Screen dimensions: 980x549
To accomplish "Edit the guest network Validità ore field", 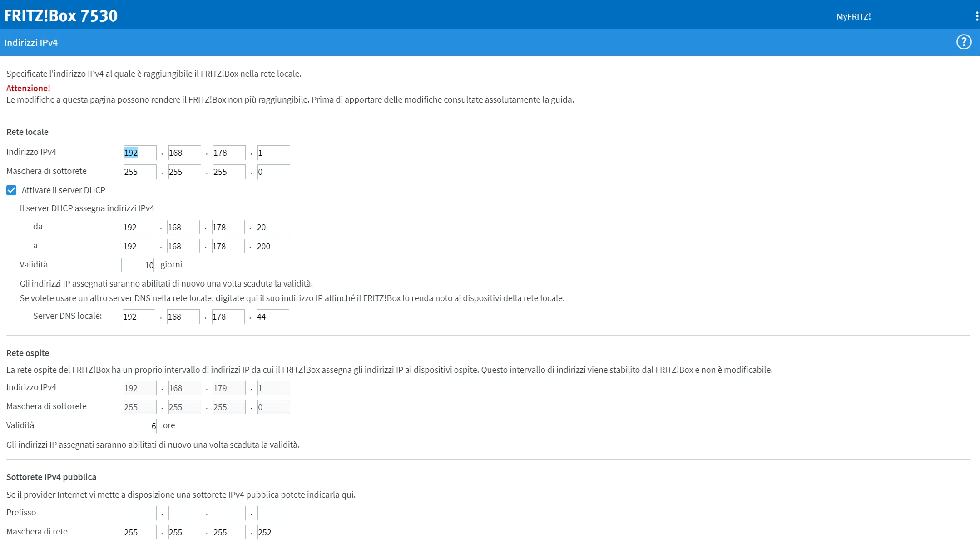I will (x=140, y=426).
